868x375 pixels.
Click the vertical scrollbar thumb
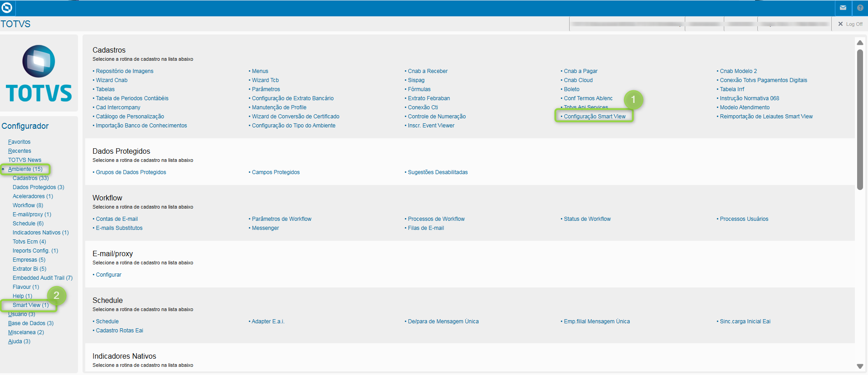tap(860, 119)
